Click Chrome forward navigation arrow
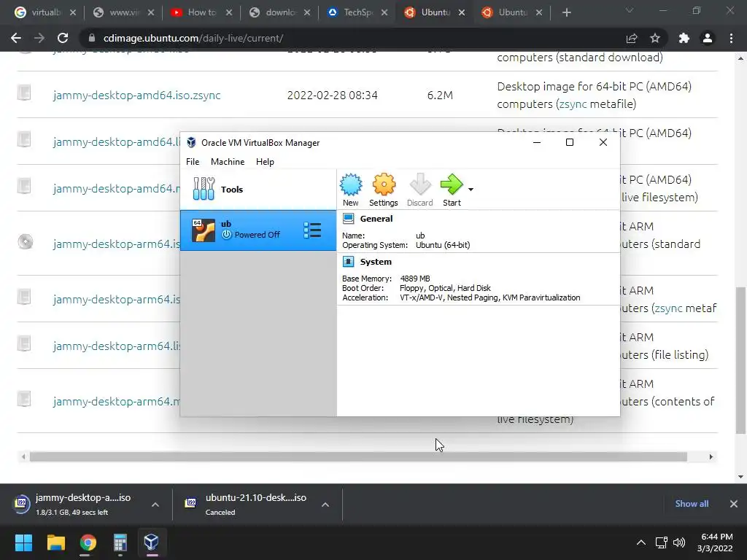 tap(39, 38)
